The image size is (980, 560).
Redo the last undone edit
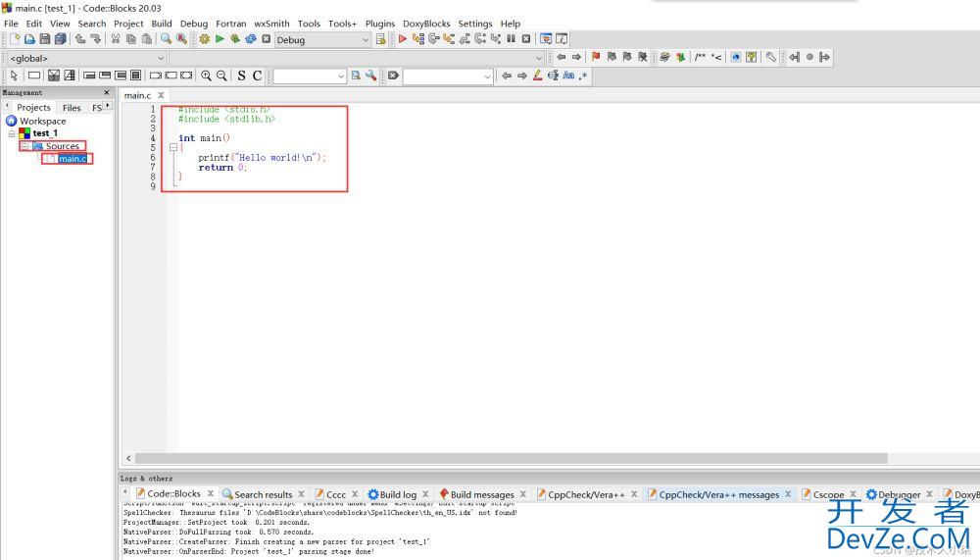96,39
